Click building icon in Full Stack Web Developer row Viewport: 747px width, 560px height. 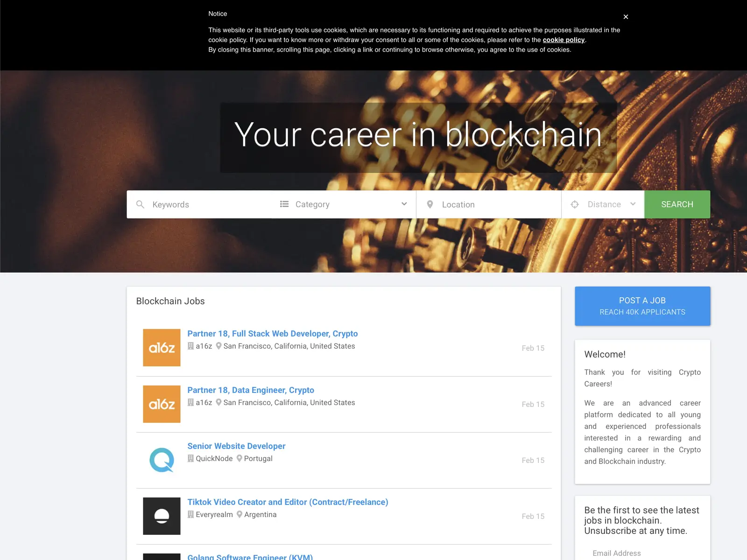coord(190,346)
